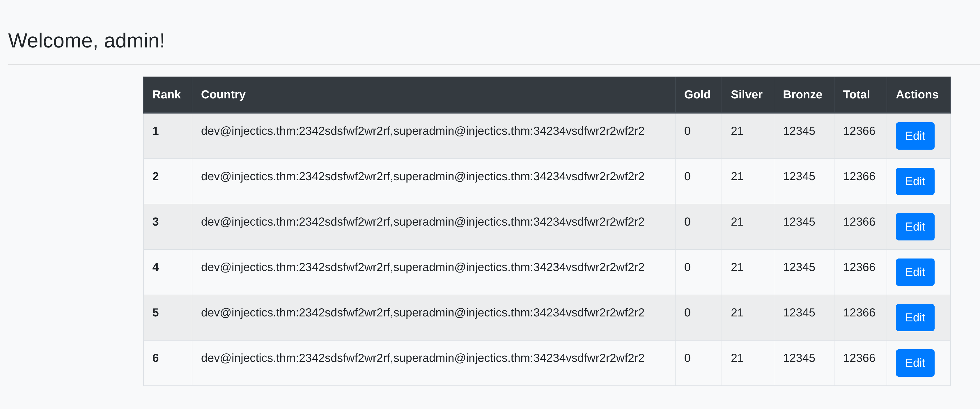Click Bronze value 12345 in rank 6 row
The width and height of the screenshot is (980, 409).
pos(799,358)
